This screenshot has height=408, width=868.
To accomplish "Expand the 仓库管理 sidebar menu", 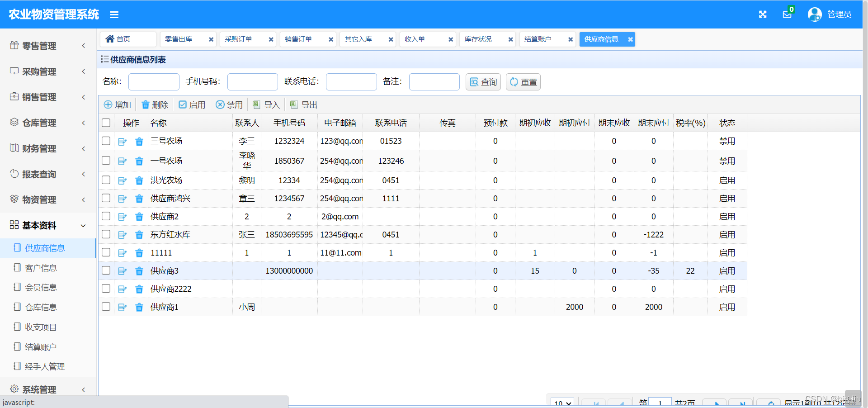I will coord(48,123).
